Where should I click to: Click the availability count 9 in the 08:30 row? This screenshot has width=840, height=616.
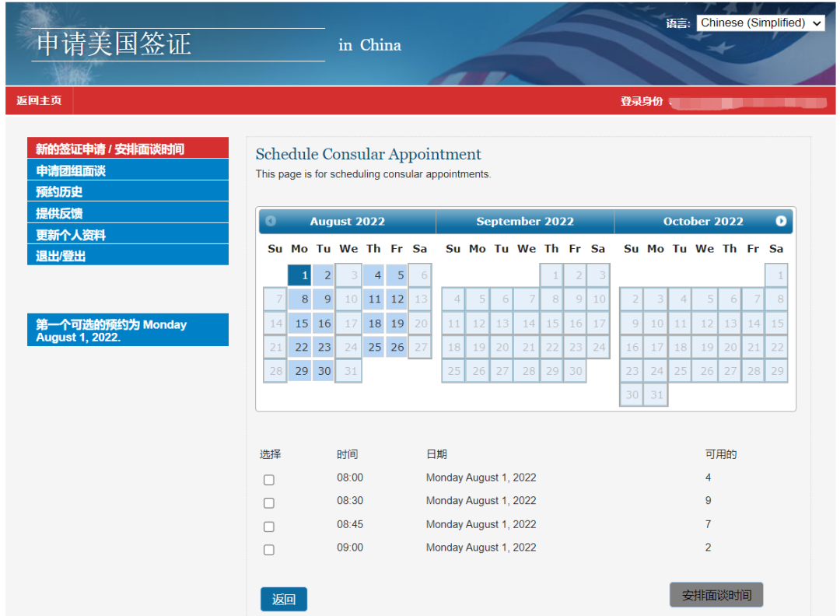click(x=709, y=500)
